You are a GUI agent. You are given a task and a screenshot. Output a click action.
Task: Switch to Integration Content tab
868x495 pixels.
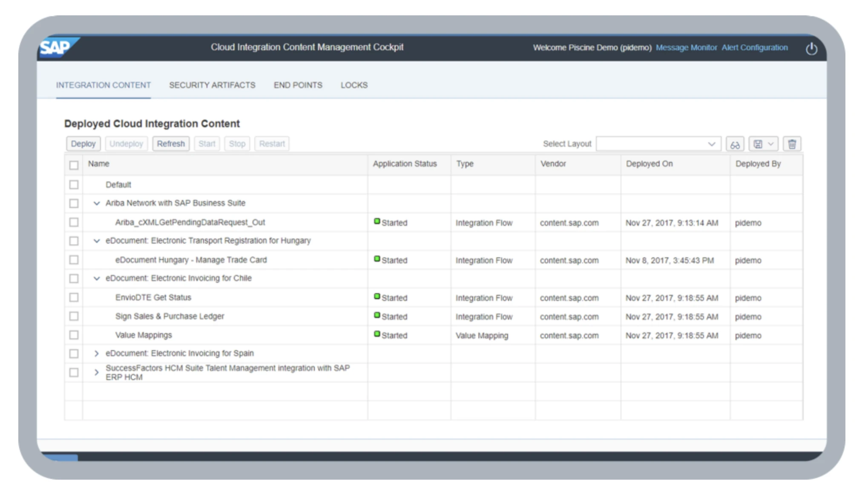coord(103,85)
